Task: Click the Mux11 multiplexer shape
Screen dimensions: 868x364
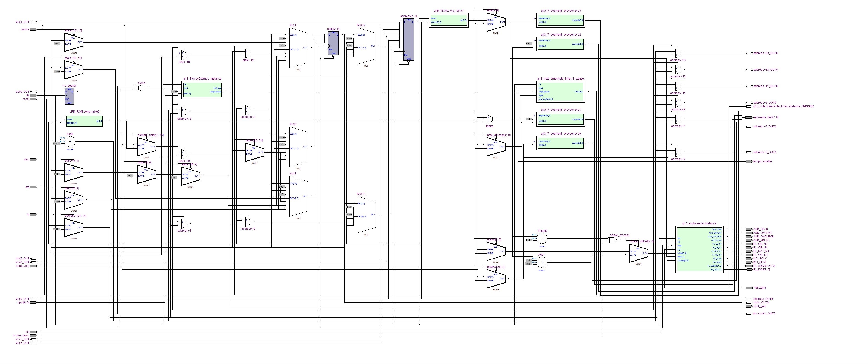Action: click(366, 215)
